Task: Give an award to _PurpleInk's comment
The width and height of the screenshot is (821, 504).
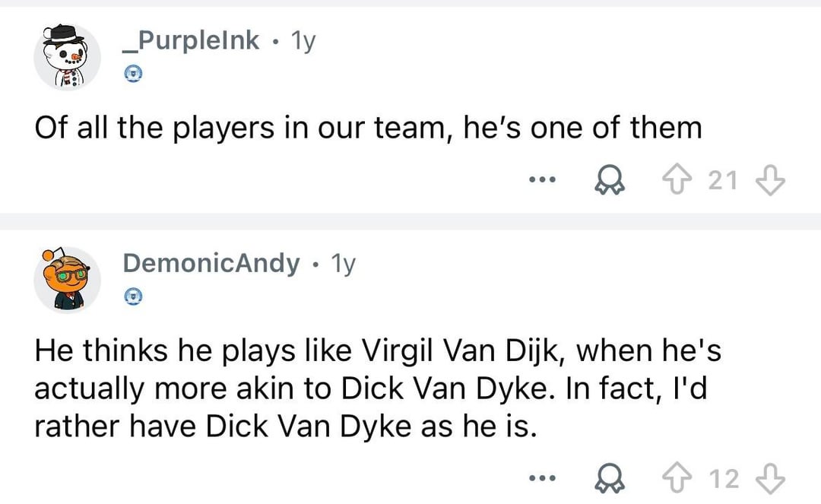Action: [608, 181]
